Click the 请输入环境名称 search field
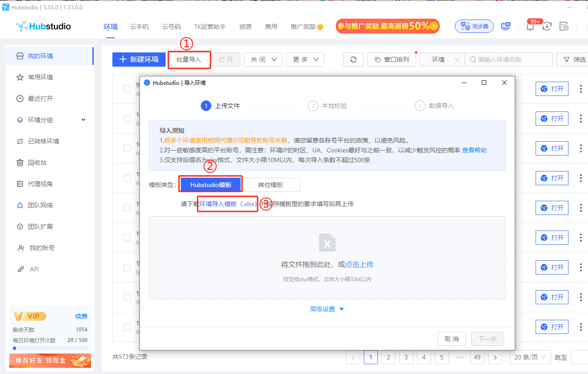 [x=509, y=60]
